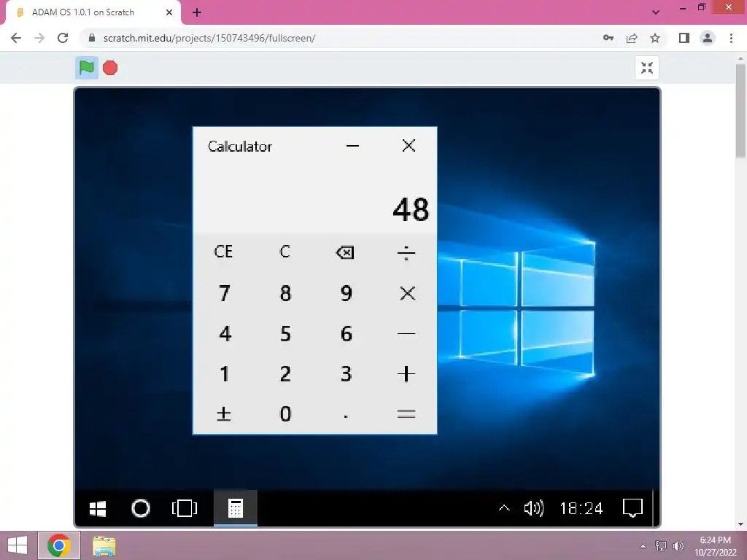This screenshot has width=747, height=560.
Task: Click the minus operator key
Action: tap(406, 334)
